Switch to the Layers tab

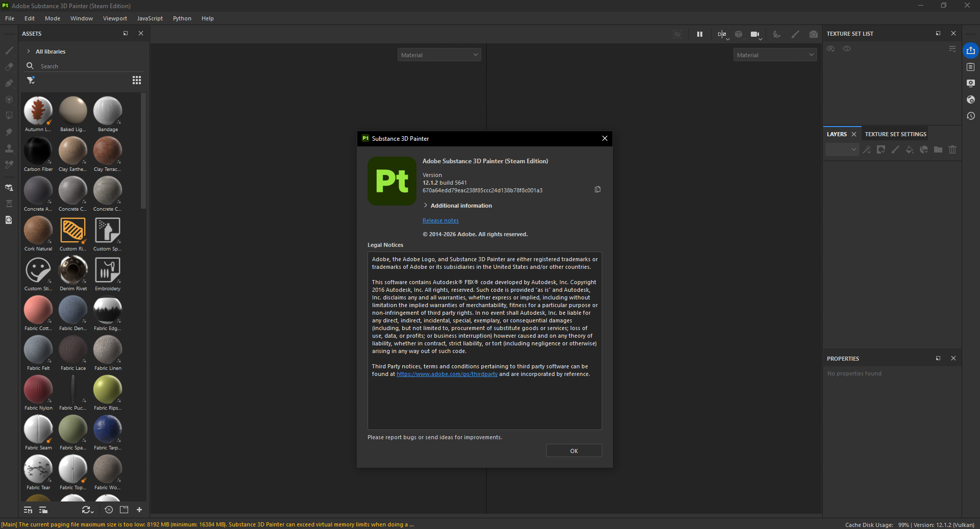pos(837,134)
